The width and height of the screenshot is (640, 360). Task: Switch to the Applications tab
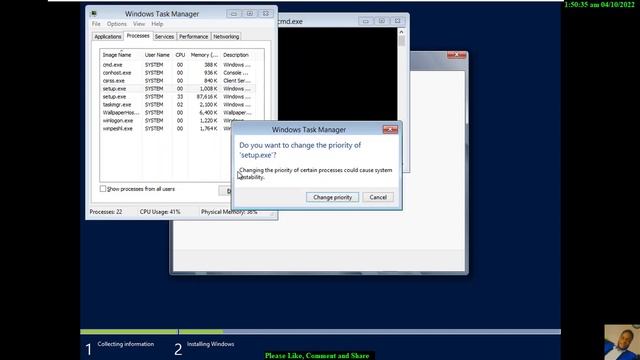click(x=108, y=36)
